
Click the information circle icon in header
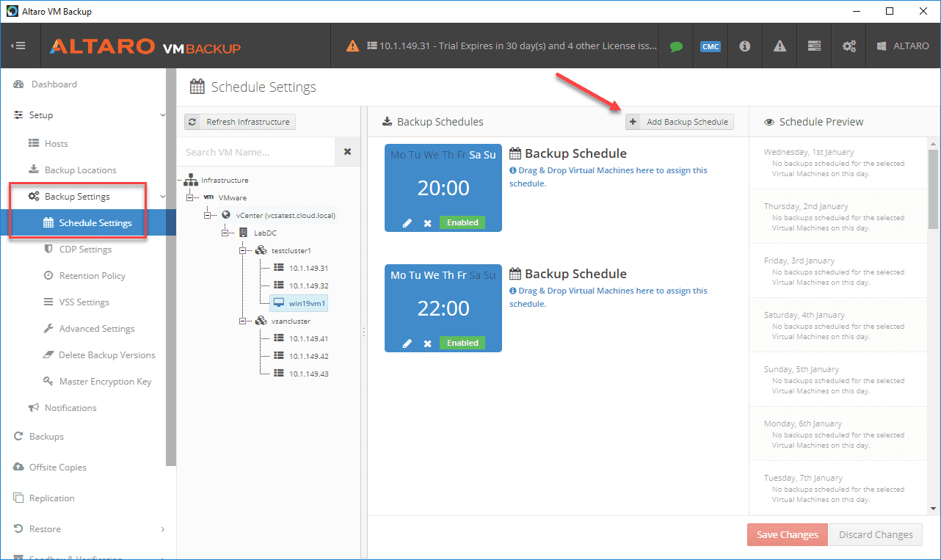click(x=744, y=46)
